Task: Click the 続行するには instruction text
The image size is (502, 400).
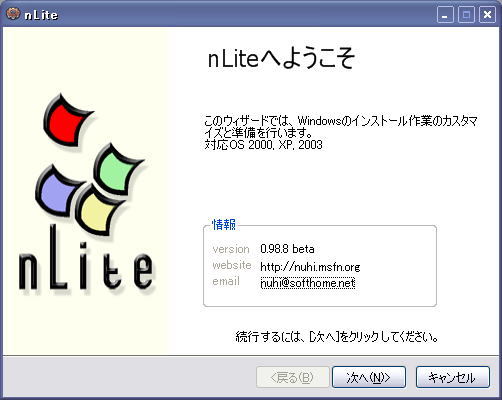Action: click(x=337, y=337)
